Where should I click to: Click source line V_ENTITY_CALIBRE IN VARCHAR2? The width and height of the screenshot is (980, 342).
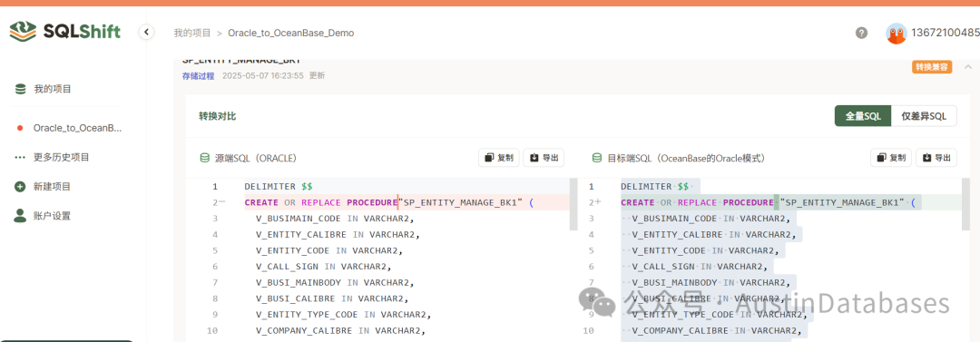click(338, 234)
